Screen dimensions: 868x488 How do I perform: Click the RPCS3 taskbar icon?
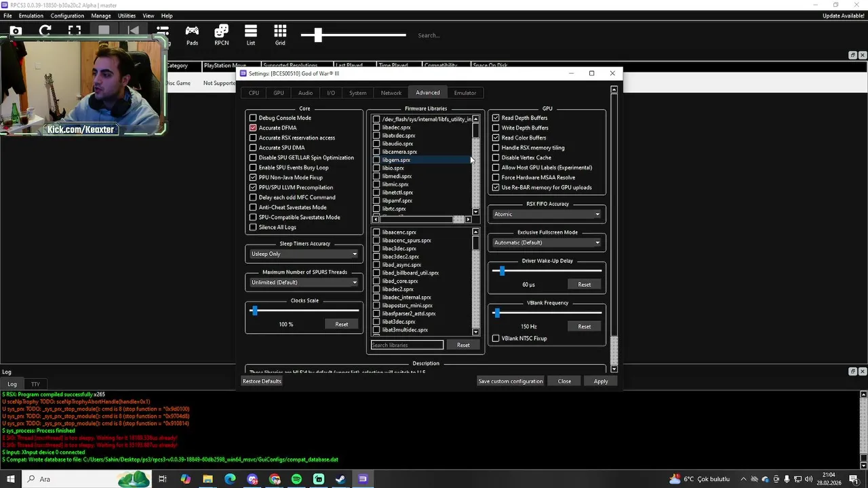363,479
